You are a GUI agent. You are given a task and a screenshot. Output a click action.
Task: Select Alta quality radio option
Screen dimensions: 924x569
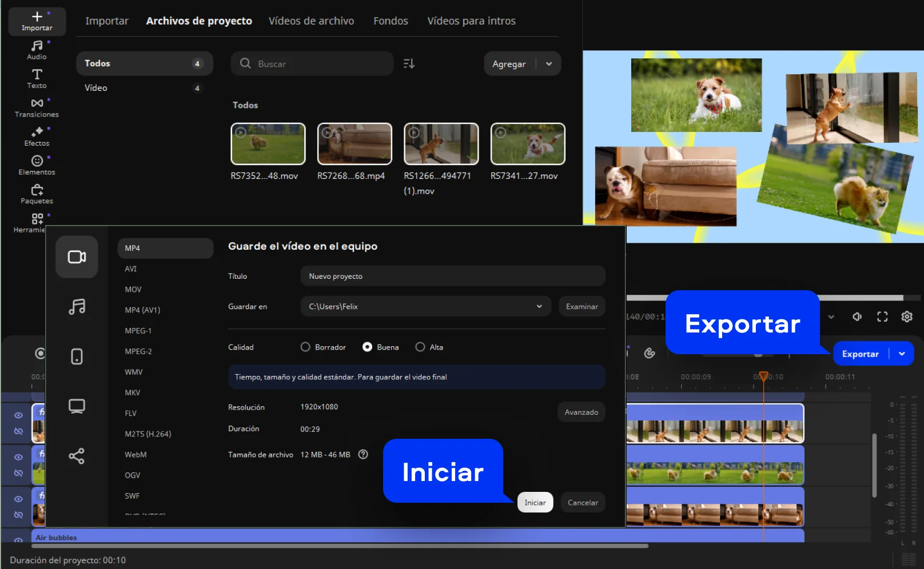(x=420, y=347)
